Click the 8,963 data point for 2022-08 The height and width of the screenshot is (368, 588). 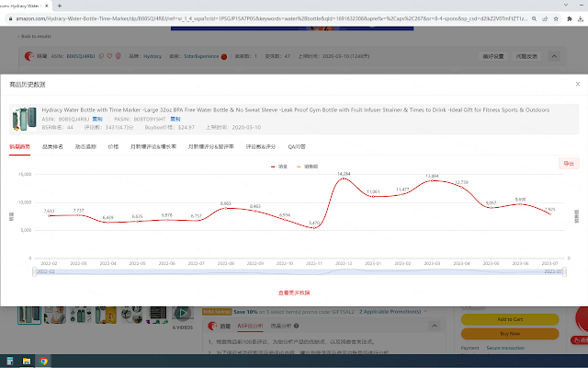click(x=226, y=208)
